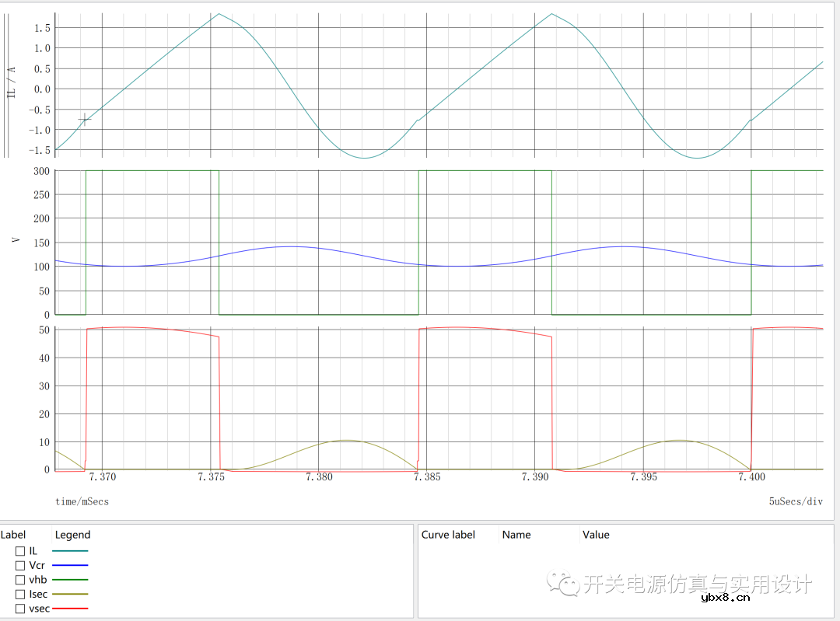The image size is (840, 621).
Task: Click the olive Isec legend line
Action: point(70,595)
